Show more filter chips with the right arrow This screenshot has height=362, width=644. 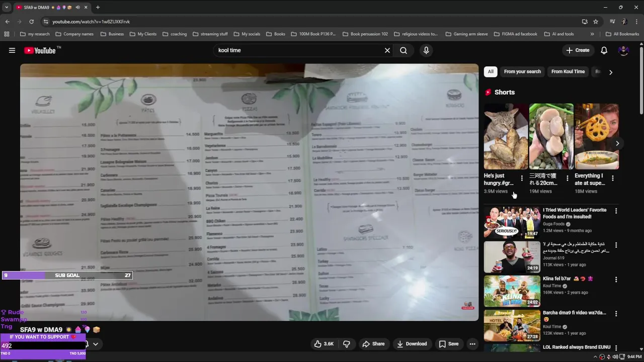pos(611,72)
